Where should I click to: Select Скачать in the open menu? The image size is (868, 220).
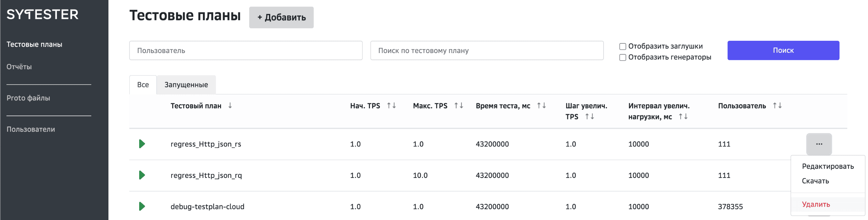(x=816, y=181)
